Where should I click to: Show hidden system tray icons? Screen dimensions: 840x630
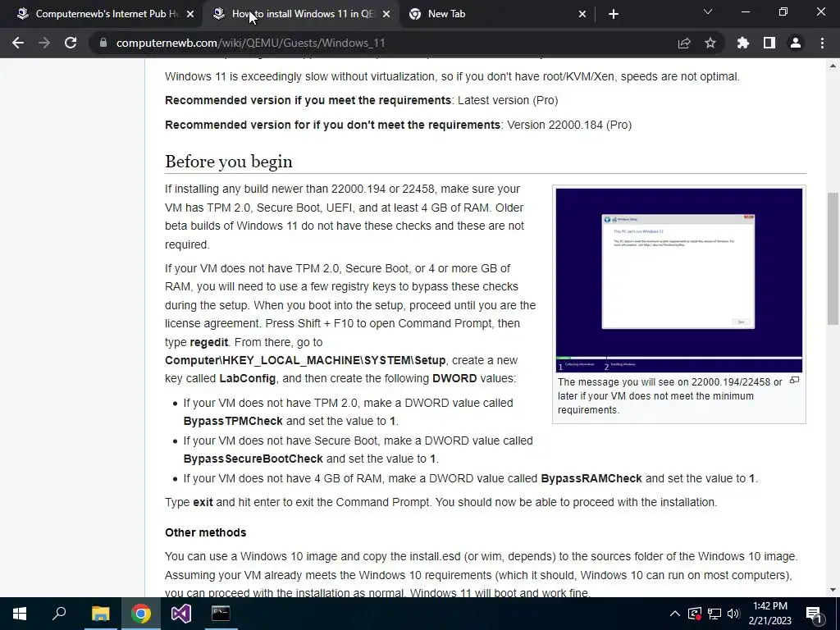[675, 614]
